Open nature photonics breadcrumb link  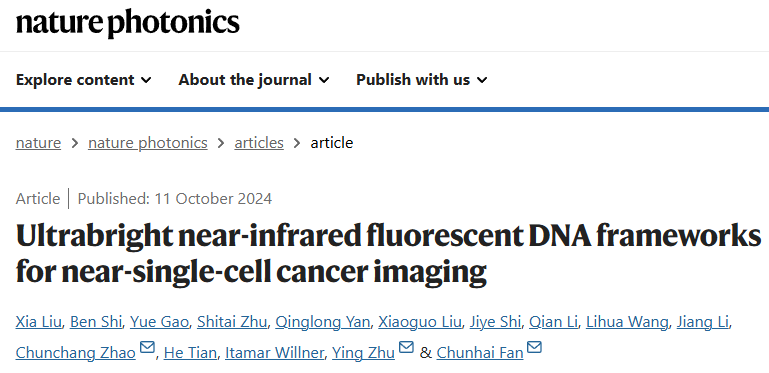click(148, 143)
